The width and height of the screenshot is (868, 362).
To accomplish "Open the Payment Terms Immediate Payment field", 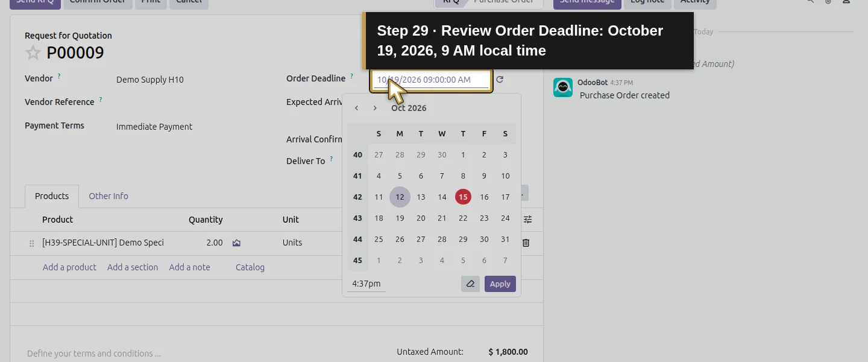I will tap(154, 127).
